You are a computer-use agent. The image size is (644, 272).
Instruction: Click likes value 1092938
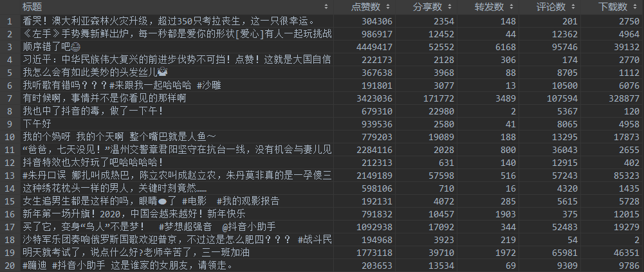374,226
